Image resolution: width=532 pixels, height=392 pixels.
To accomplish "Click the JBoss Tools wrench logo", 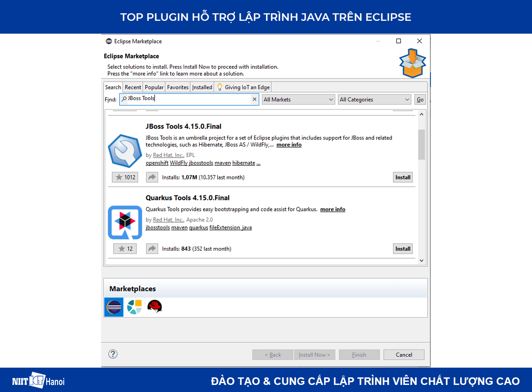I will (x=125, y=151).
